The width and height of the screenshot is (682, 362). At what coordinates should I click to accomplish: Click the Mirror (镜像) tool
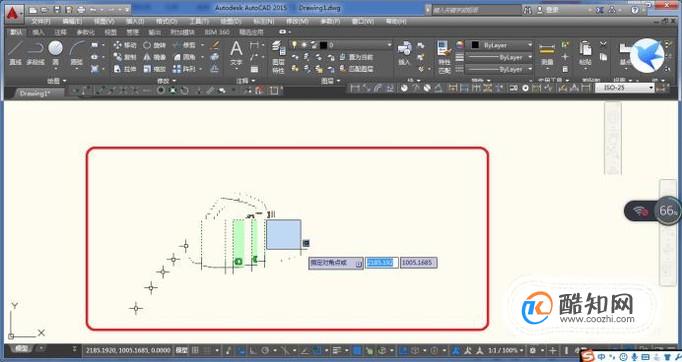tap(154, 57)
